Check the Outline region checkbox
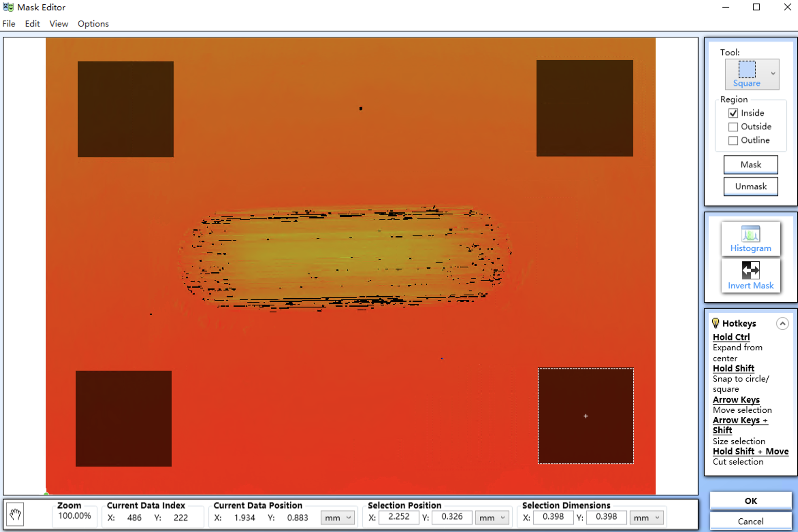The width and height of the screenshot is (798, 532). pos(733,140)
